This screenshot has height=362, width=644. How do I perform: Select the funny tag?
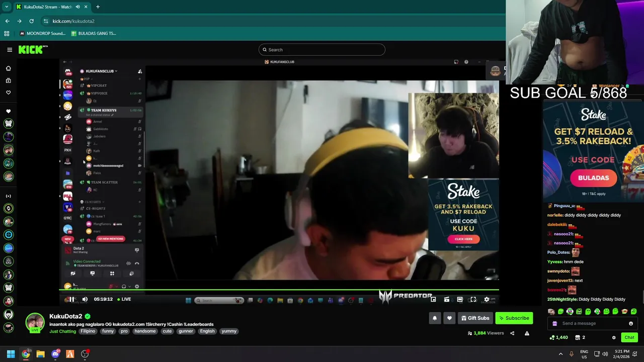(x=108, y=331)
